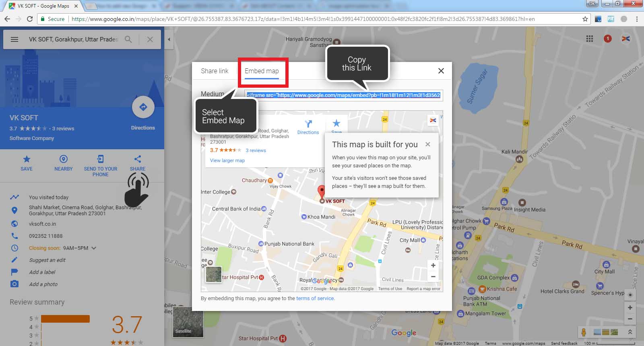Click the Punjab National Bank marker in preview
Image resolution: width=644 pixels, height=346 pixels.
[x=261, y=244]
